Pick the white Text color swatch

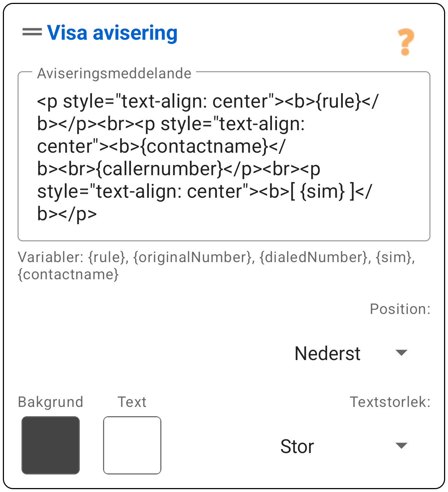(132, 444)
